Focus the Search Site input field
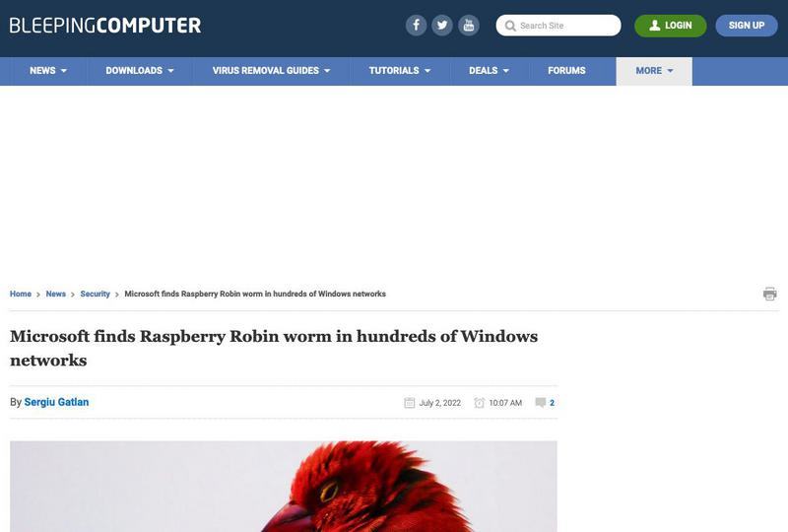This screenshot has height=532, width=788. 558,26
